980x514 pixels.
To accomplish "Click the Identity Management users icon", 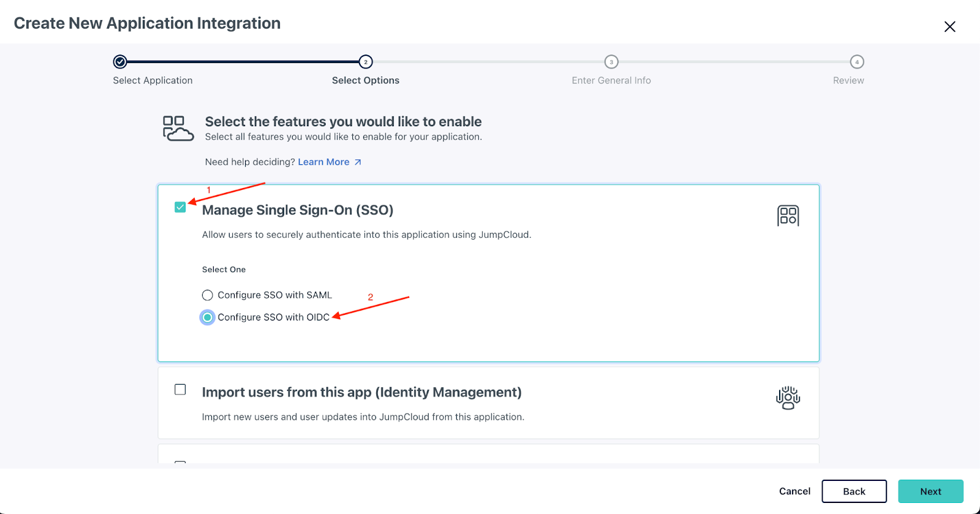I will [x=788, y=398].
